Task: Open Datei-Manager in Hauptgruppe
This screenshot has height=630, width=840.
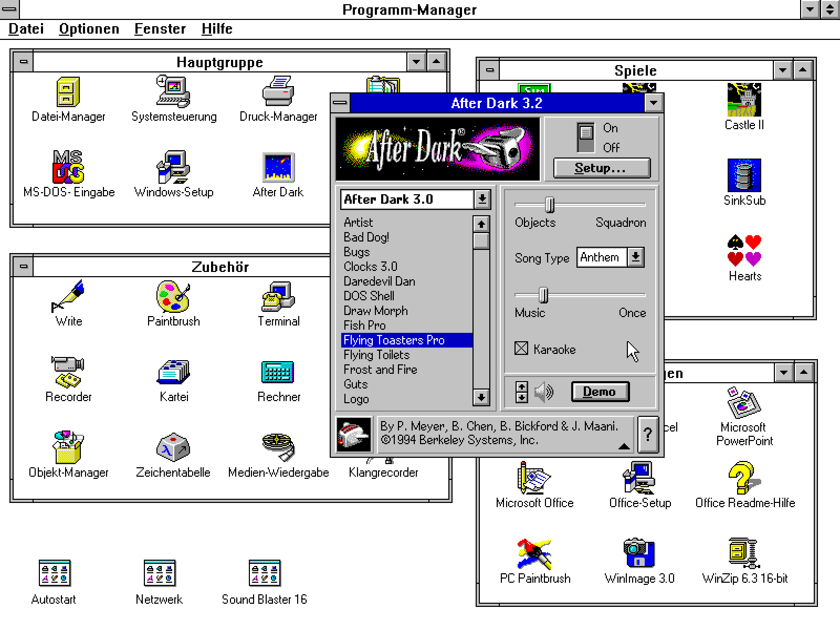Action: click(x=68, y=92)
